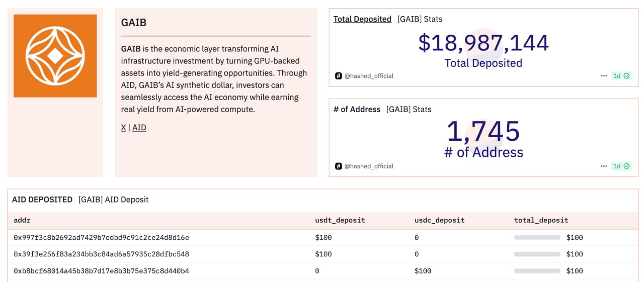644x282 pixels.
Task: Click 1d refresh badge on Total Deposited card
Action: click(x=621, y=76)
